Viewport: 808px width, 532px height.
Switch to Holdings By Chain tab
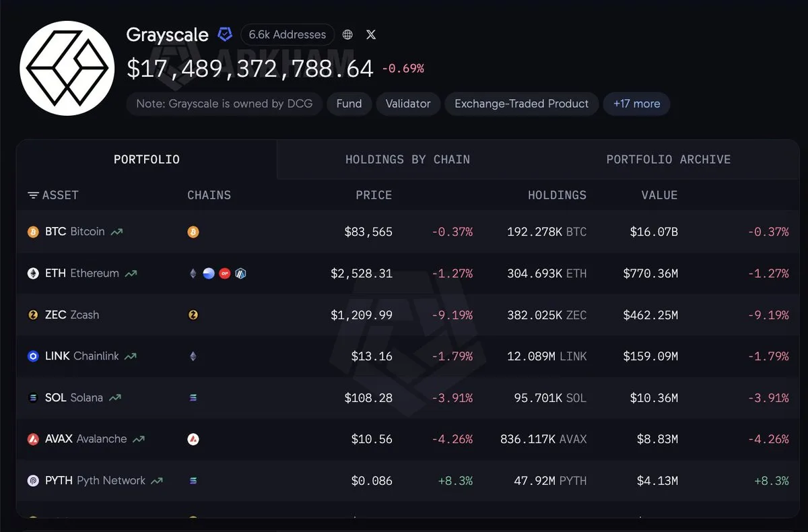(x=407, y=160)
